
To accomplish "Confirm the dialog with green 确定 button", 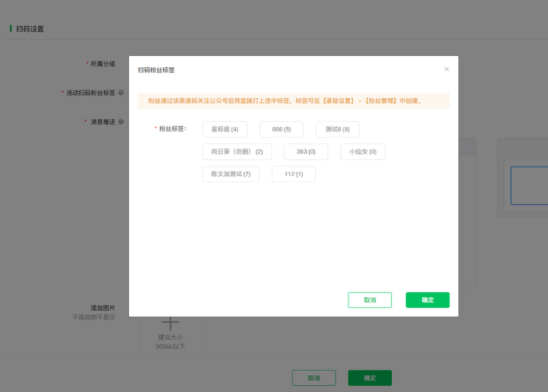I will pos(427,299).
